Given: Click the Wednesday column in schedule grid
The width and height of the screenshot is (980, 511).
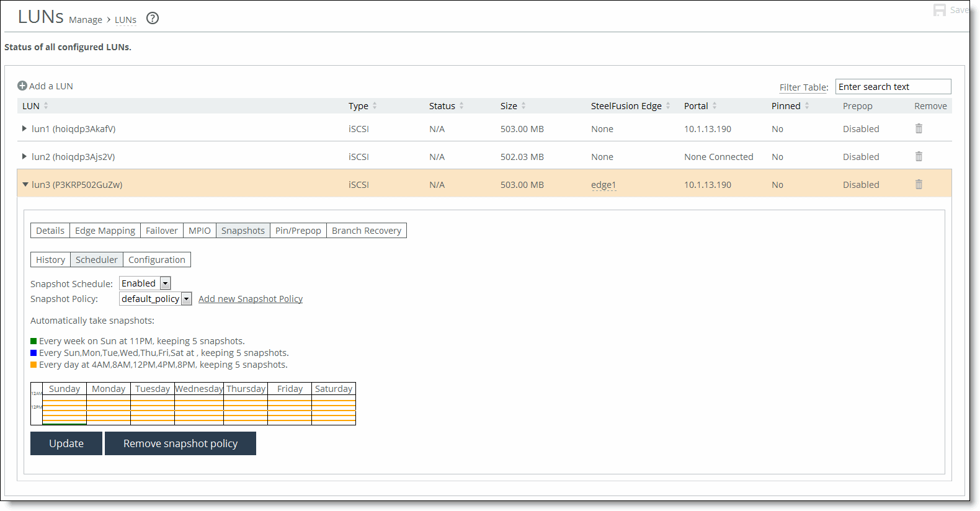Looking at the screenshot, I should pyautogui.click(x=199, y=409).
